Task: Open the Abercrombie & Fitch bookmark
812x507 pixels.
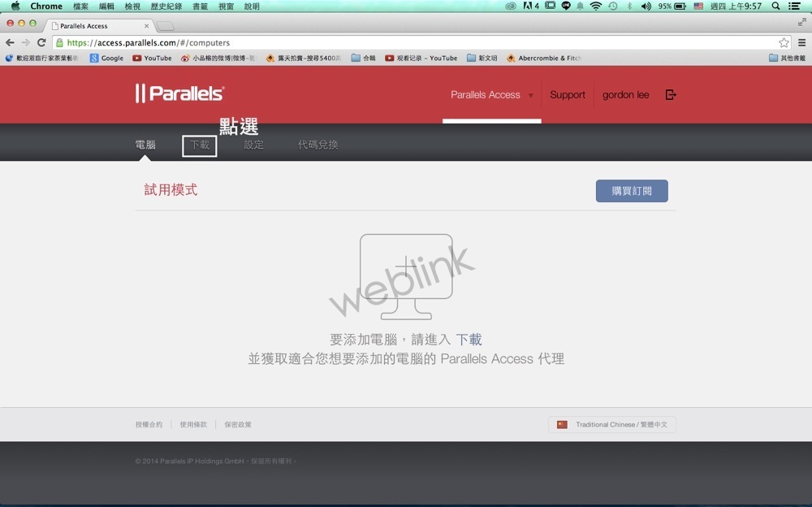Action: point(544,58)
